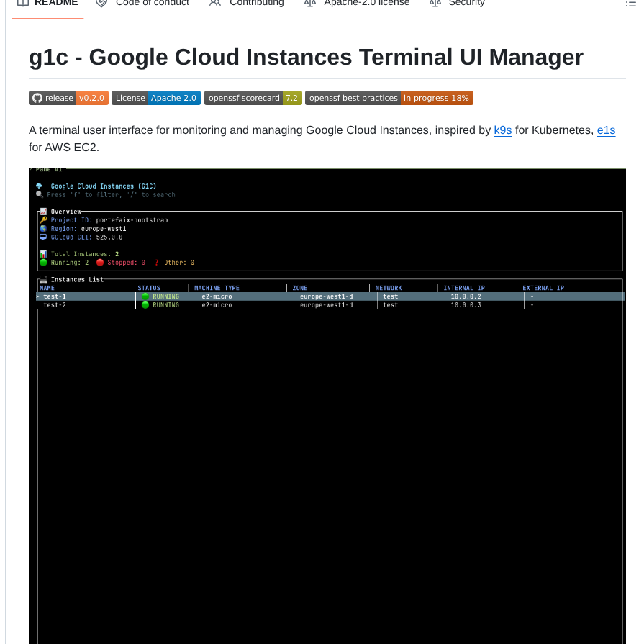Screen dimensions: 644x644
Task: Open the e1s link
Action: 605,130
